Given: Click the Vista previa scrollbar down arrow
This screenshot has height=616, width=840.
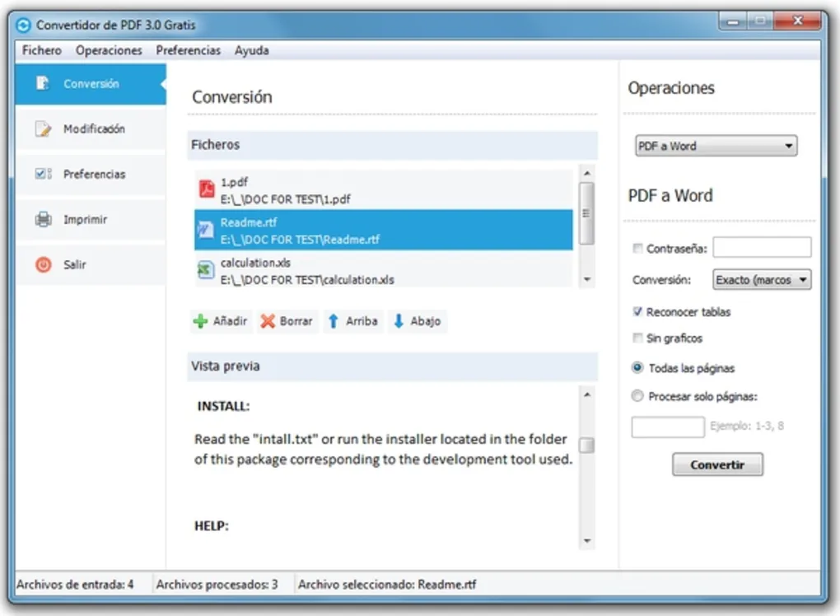Looking at the screenshot, I should point(587,541).
